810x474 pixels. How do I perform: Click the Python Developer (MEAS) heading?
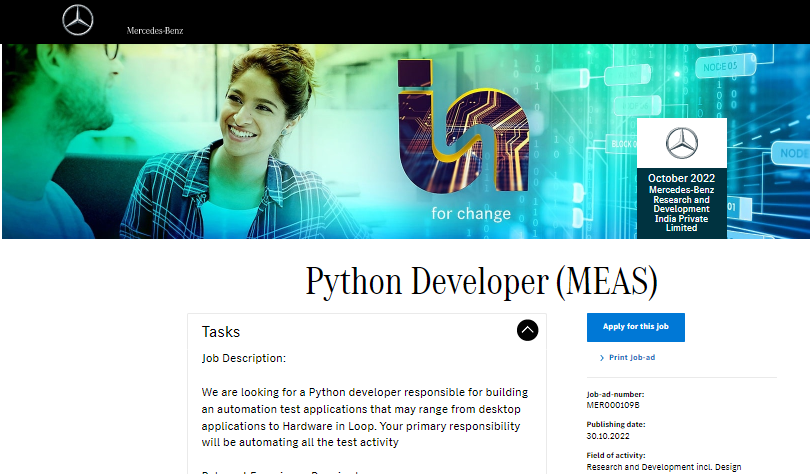(x=481, y=282)
